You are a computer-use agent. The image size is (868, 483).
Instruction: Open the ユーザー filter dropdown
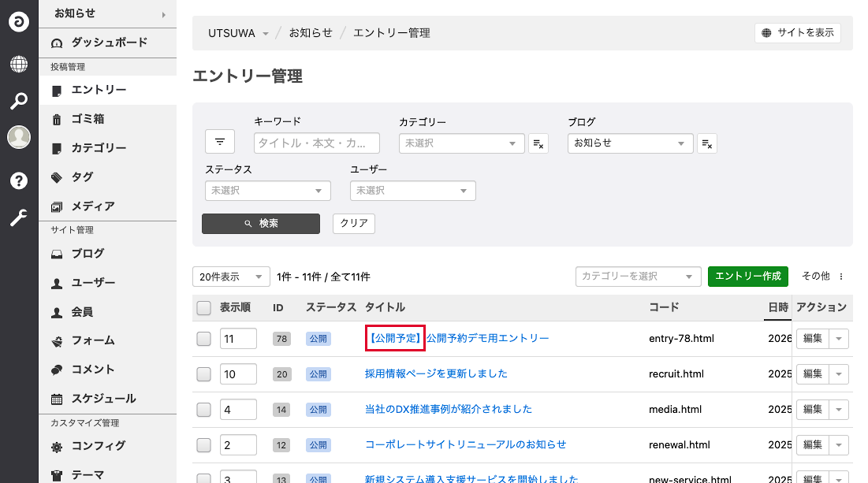click(x=413, y=191)
